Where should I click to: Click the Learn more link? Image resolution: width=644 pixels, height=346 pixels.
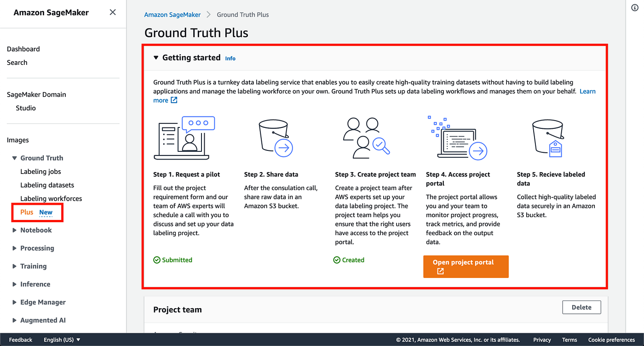coord(587,92)
